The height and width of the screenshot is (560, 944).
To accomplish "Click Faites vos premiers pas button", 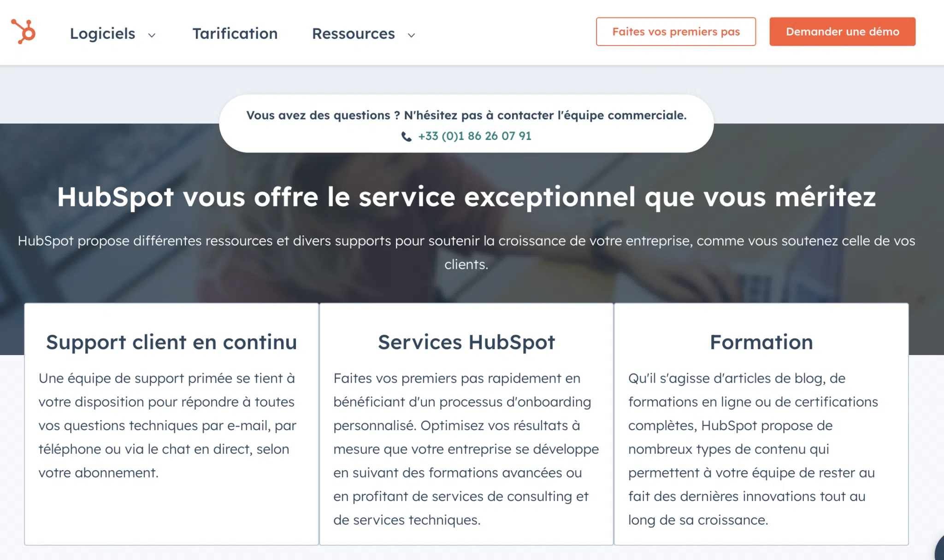I will 675,32.
